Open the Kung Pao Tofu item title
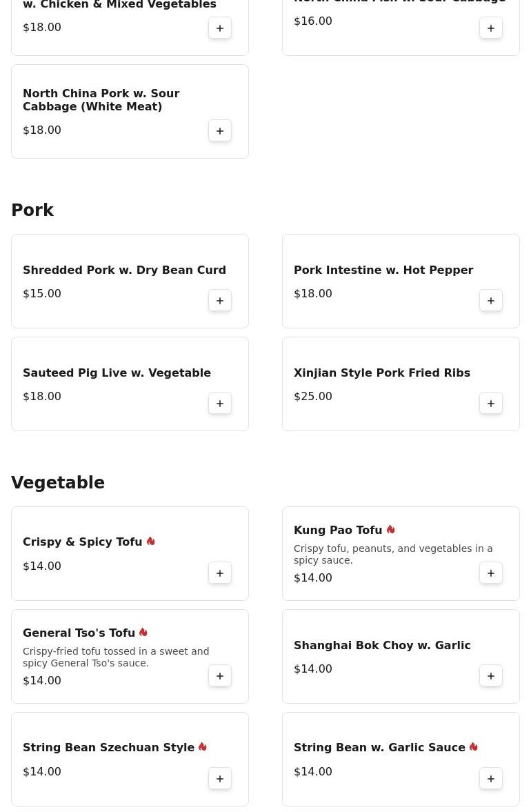 coord(338,530)
